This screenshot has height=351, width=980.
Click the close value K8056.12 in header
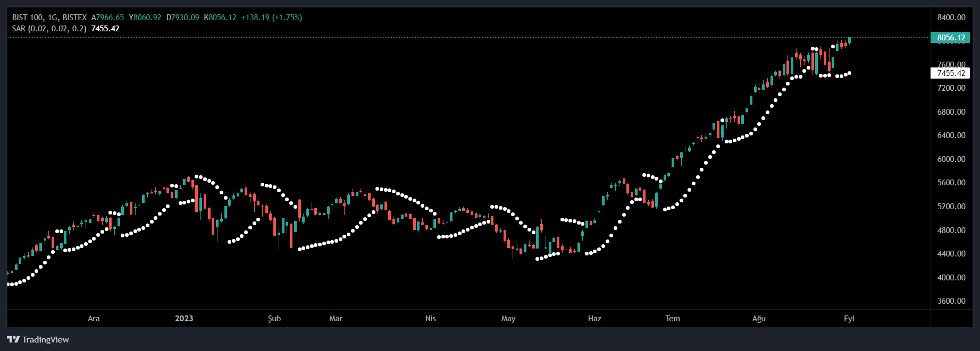220,18
